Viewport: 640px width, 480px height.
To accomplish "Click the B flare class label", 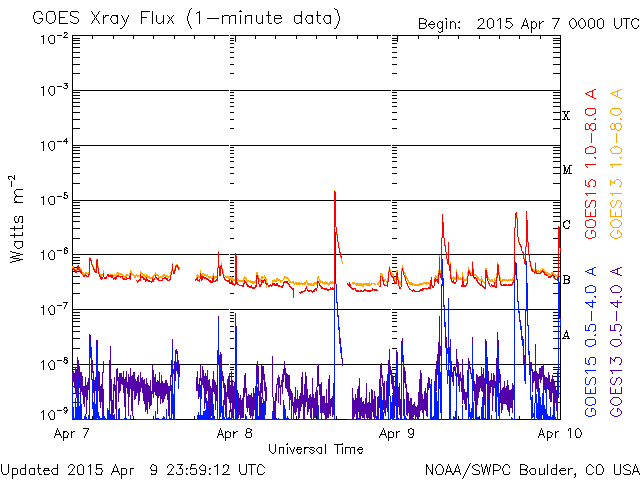I will pos(566,280).
